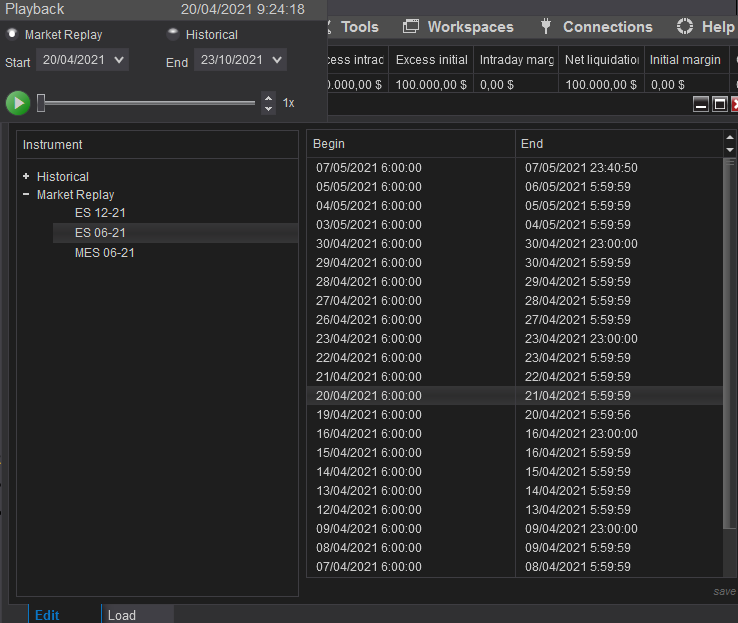
Task: Click the Excess initial column header
Action: click(431, 60)
